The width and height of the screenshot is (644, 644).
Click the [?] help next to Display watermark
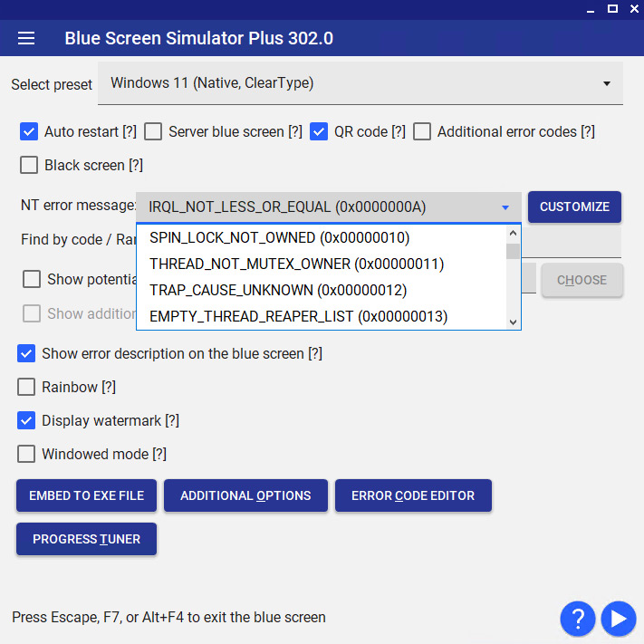(x=172, y=421)
